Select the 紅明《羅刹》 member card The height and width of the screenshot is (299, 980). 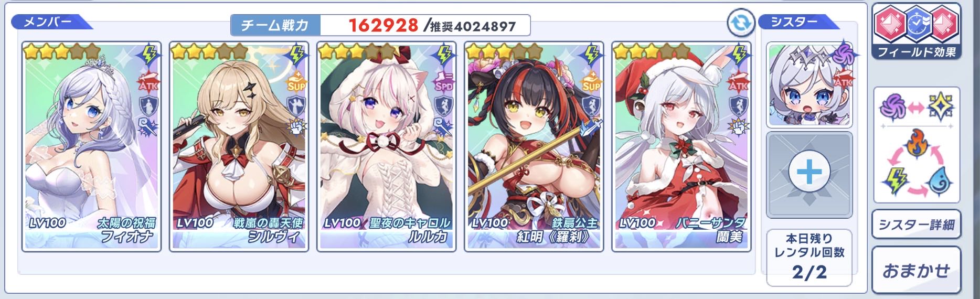coord(534,147)
